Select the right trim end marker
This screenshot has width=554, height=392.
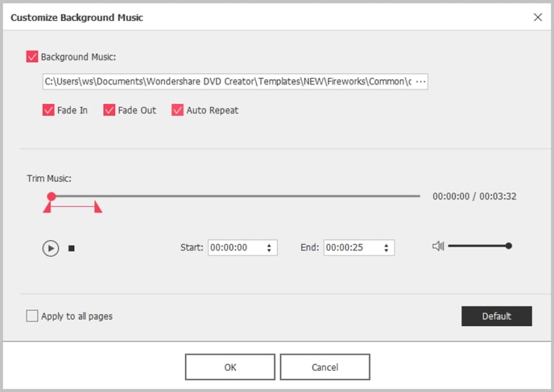(x=98, y=207)
